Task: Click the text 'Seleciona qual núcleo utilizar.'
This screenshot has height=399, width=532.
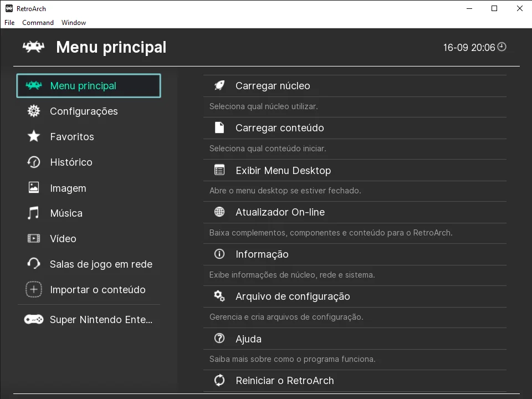Action: (264, 106)
